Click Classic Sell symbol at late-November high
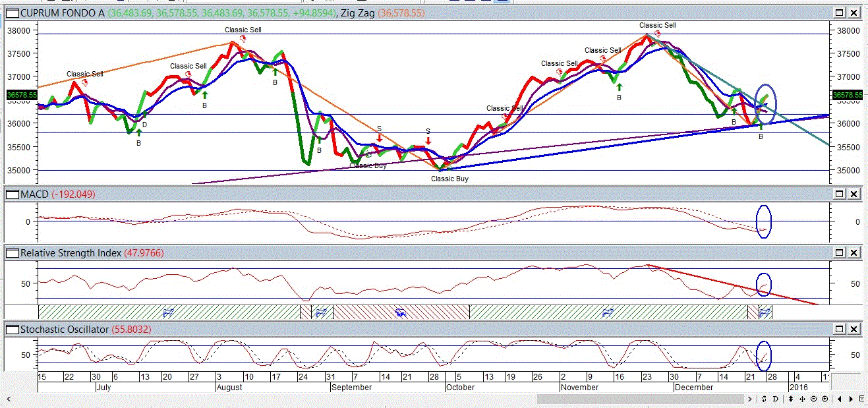The height and width of the screenshot is (408, 868). click(657, 34)
